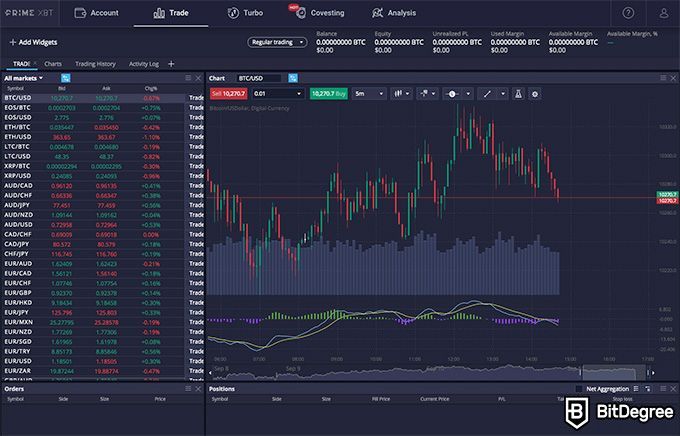Switch to the Charts tab
Screen dimensions: 680x436
click(x=53, y=64)
